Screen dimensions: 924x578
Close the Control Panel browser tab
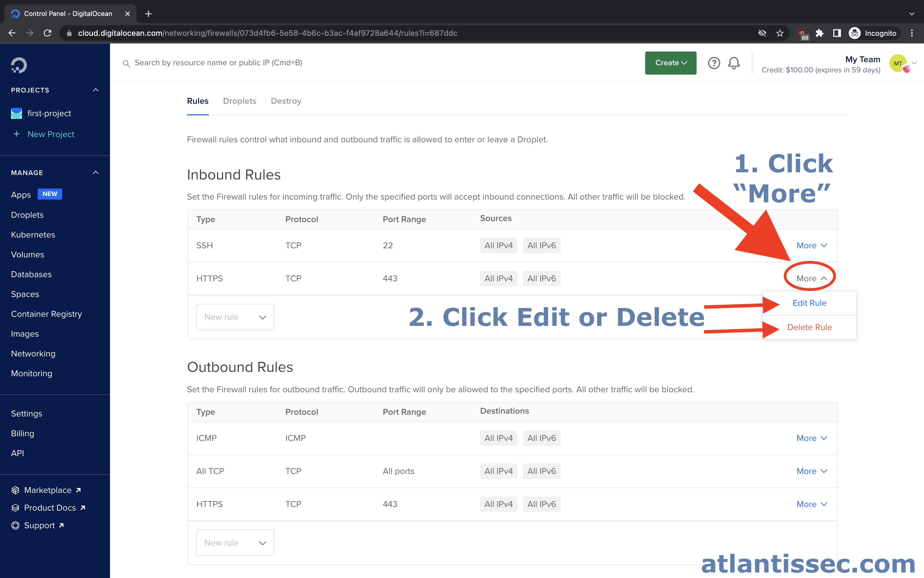128,14
